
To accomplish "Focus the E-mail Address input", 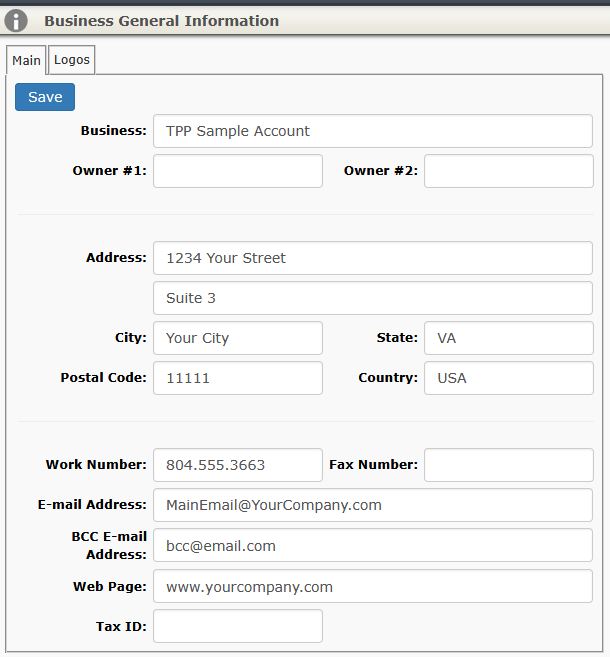I will click(x=372, y=505).
